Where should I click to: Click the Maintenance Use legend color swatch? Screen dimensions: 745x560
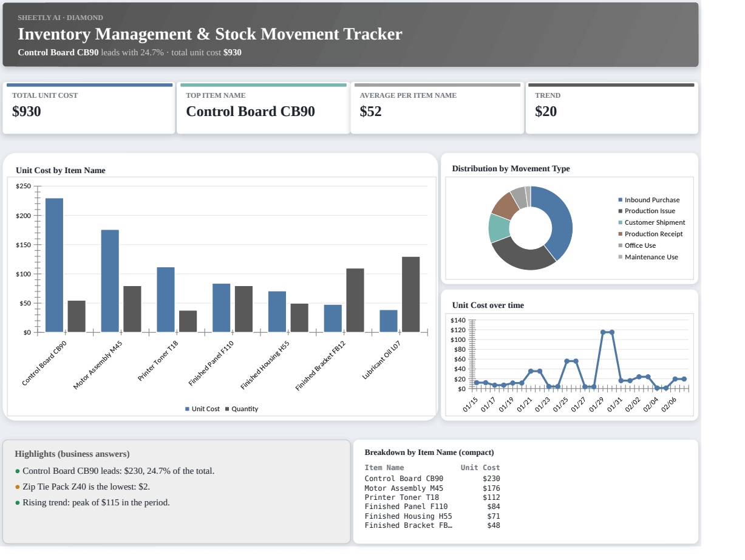pos(621,257)
